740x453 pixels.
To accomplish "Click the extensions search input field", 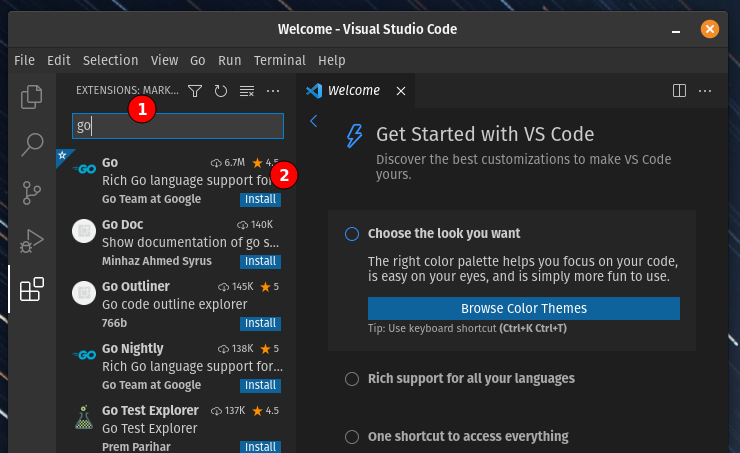I will (178, 126).
